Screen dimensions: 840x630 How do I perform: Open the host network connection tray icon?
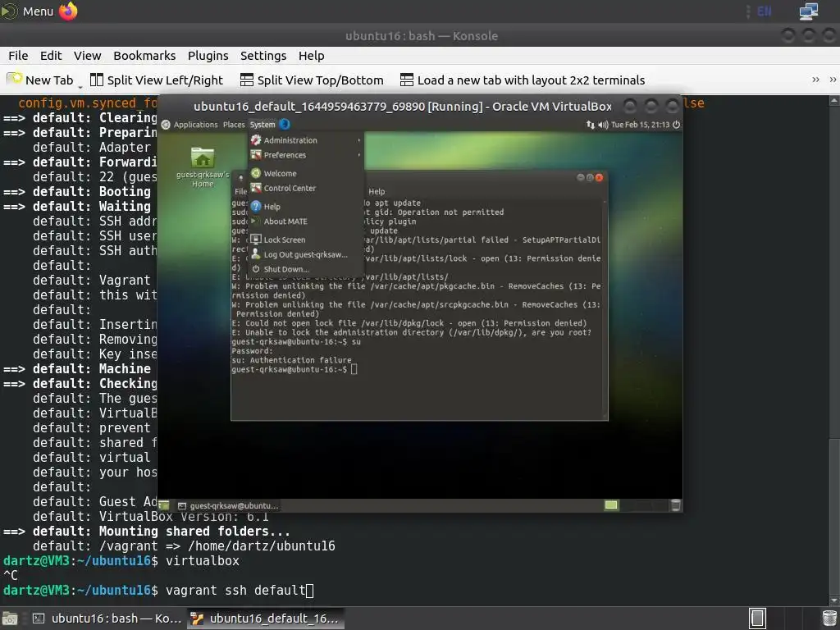[808, 11]
